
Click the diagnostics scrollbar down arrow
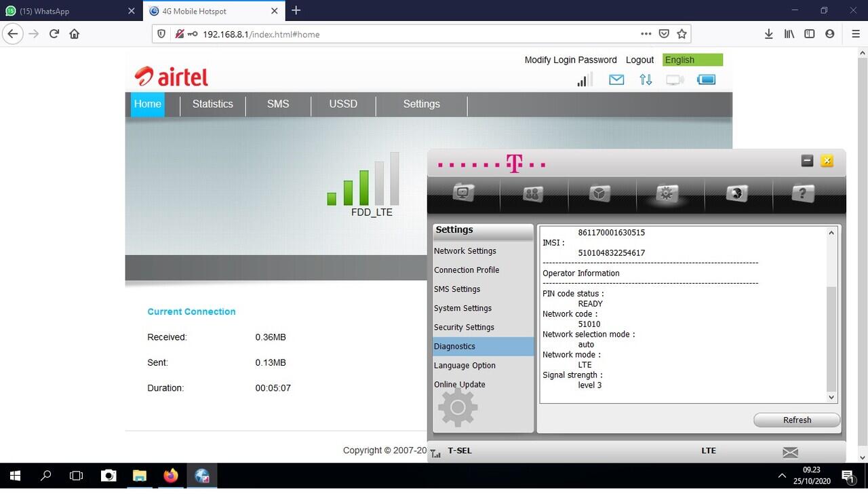[x=831, y=398]
